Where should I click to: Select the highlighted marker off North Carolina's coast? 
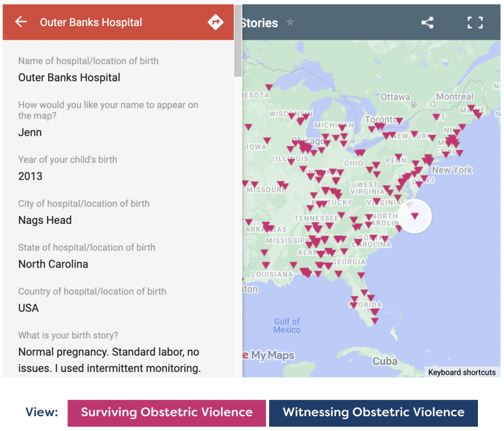pos(414,215)
